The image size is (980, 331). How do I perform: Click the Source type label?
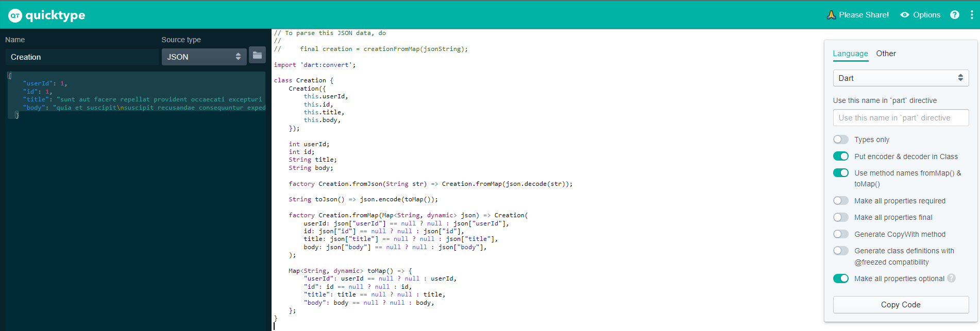pos(181,40)
